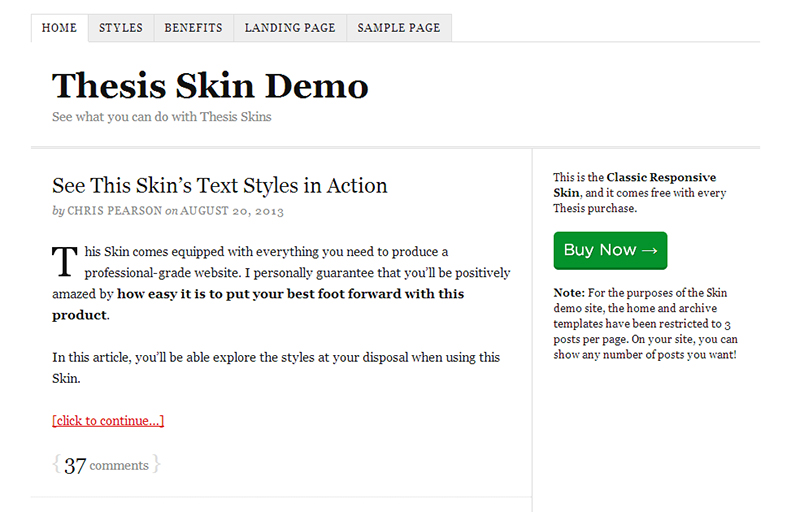Click the bold 'Classic Responsive Skin' text
800x512 pixels.
click(x=660, y=178)
